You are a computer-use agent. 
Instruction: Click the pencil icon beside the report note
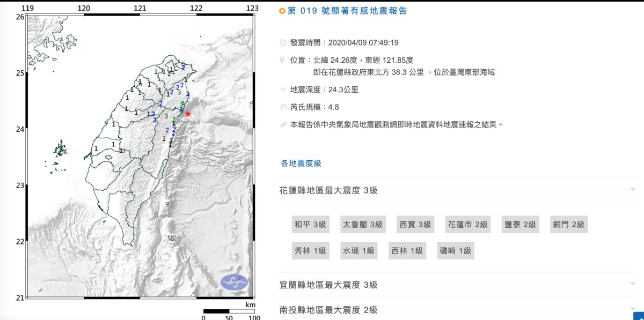[283, 124]
